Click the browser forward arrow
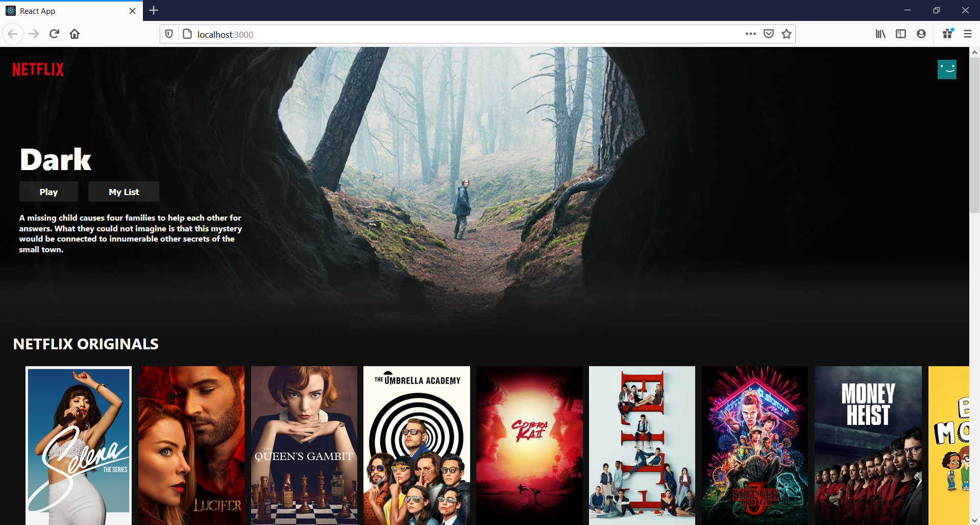Screen dimensions: 980x525 tap(34, 34)
